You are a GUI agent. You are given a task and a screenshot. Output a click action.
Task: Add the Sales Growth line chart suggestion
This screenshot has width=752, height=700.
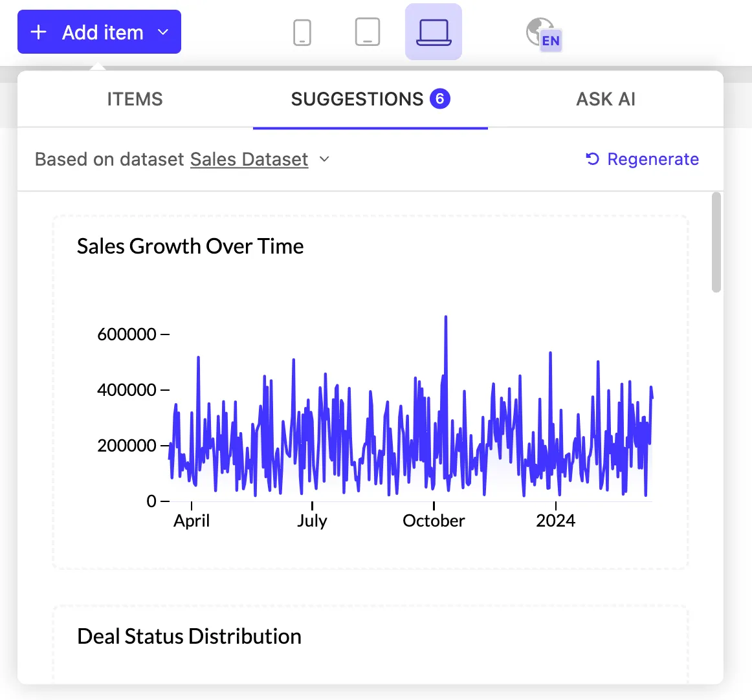coord(370,392)
